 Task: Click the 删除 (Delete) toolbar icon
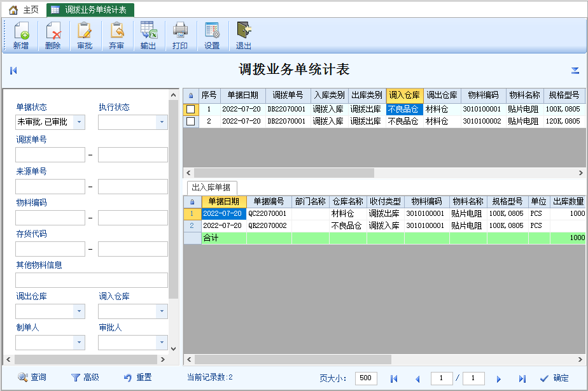(x=53, y=36)
